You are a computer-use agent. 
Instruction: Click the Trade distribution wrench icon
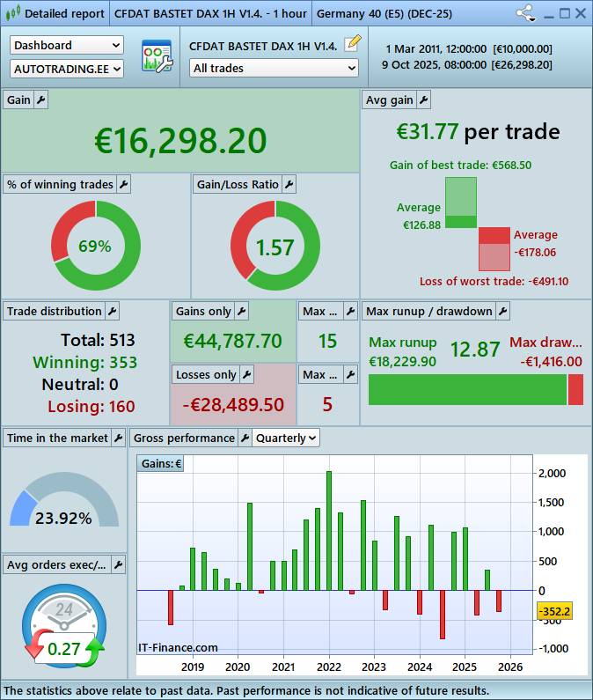(112, 311)
